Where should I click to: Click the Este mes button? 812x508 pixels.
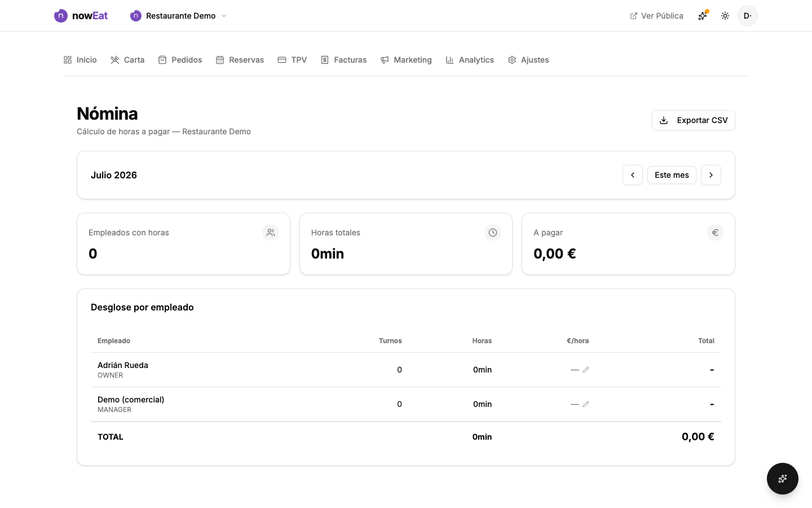(x=672, y=175)
